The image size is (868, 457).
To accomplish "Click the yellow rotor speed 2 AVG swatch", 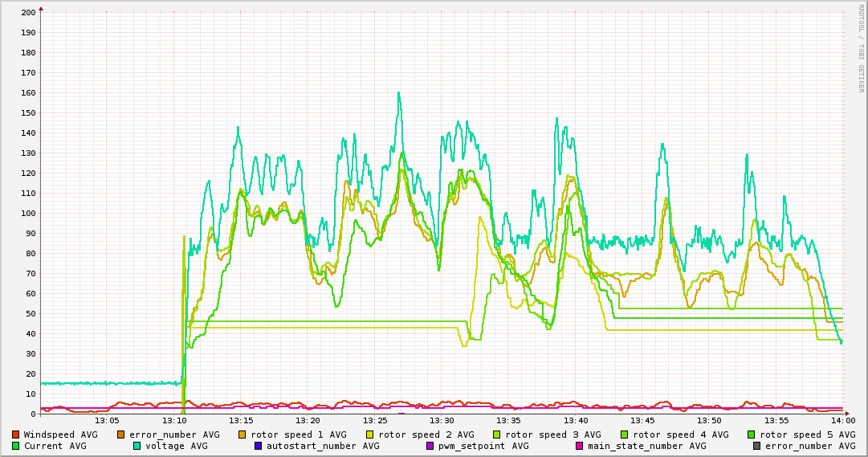I will click(370, 435).
